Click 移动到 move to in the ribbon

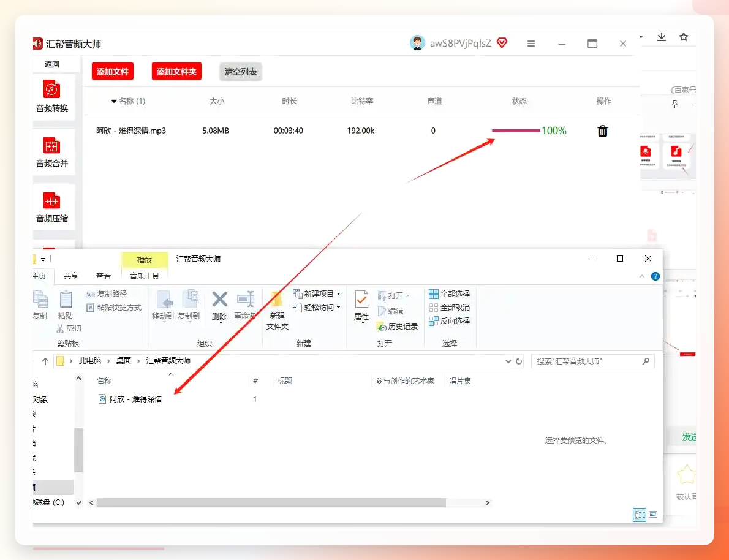pos(163,305)
